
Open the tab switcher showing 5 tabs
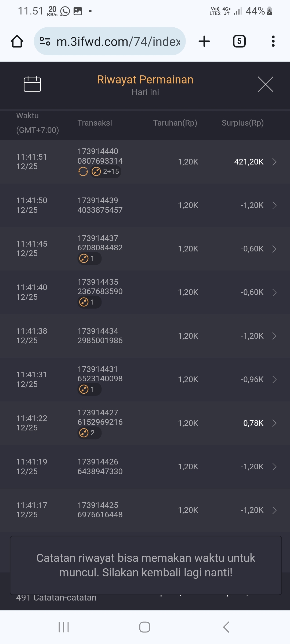239,41
